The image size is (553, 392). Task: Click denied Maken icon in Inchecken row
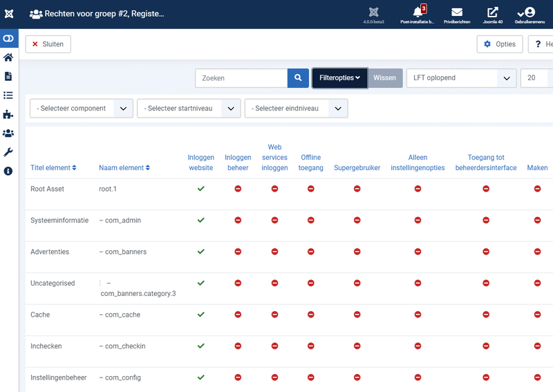click(x=537, y=346)
